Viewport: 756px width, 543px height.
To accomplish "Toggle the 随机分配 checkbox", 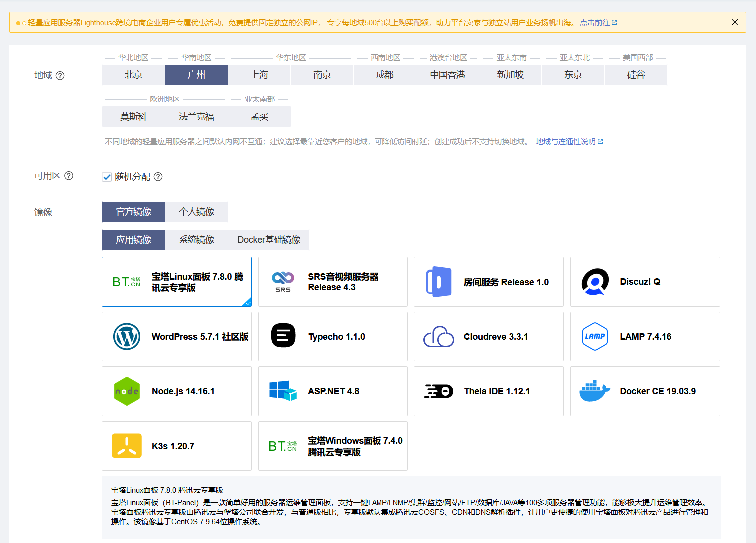I will 107,177.
